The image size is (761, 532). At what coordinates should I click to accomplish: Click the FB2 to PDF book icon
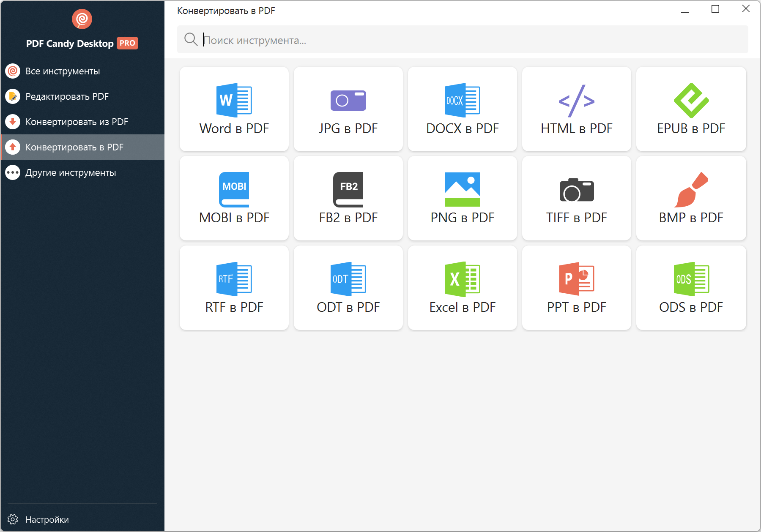[348, 189]
